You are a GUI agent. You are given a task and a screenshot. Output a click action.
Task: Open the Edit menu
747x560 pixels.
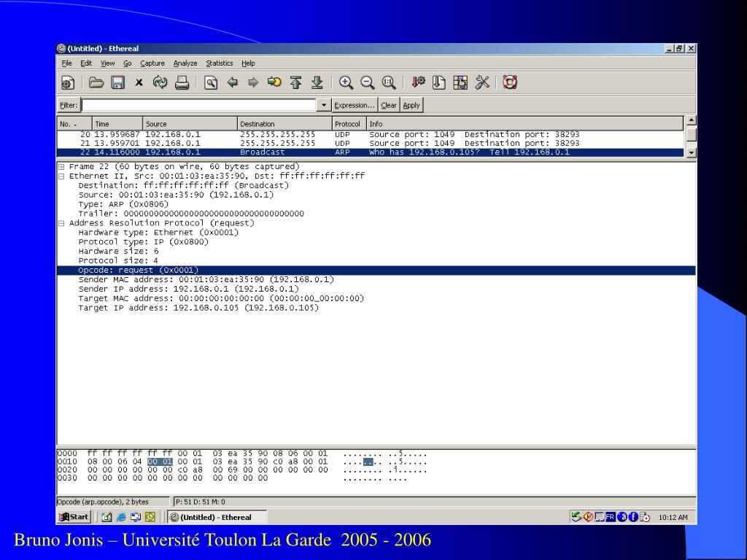[86, 63]
